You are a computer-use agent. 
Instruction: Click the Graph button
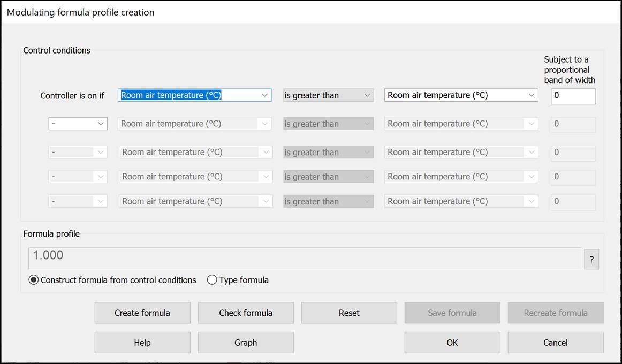click(x=246, y=343)
